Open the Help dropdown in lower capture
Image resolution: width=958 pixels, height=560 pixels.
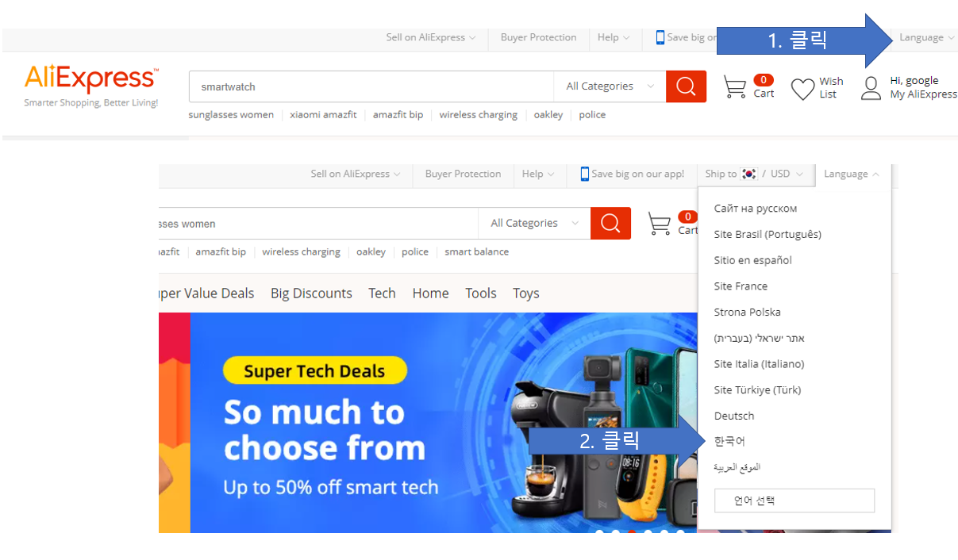point(538,174)
